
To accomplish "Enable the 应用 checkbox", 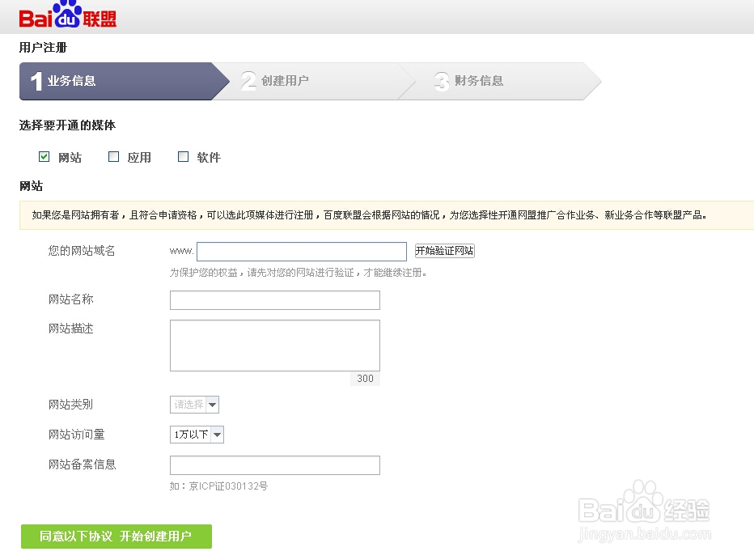I will 113,156.
